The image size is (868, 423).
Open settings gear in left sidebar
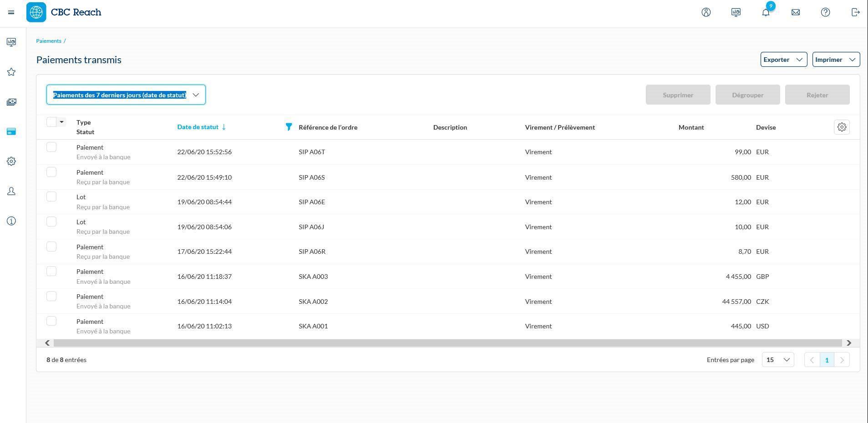[x=11, y=161]
